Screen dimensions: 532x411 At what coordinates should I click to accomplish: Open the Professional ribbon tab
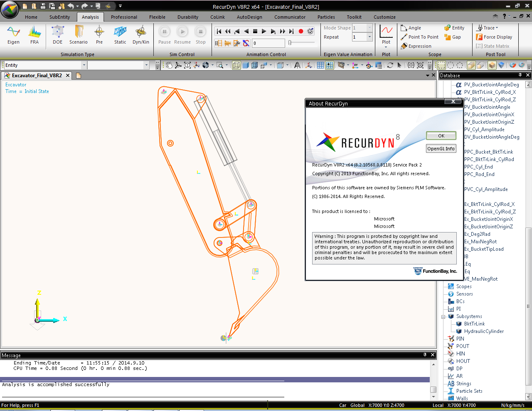click(x=124, y=17)
